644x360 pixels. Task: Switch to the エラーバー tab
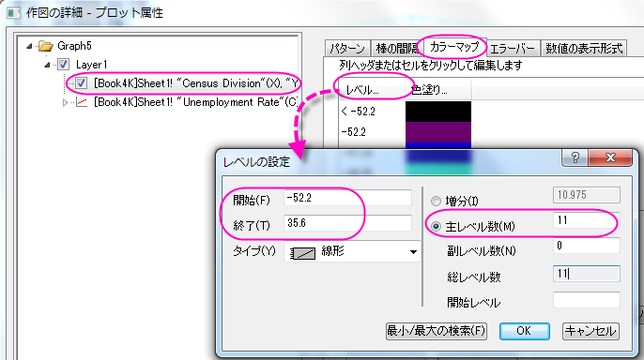tap(513, 49)
